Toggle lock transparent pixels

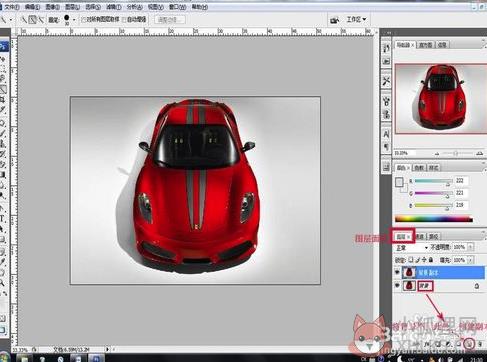point(411,259)
